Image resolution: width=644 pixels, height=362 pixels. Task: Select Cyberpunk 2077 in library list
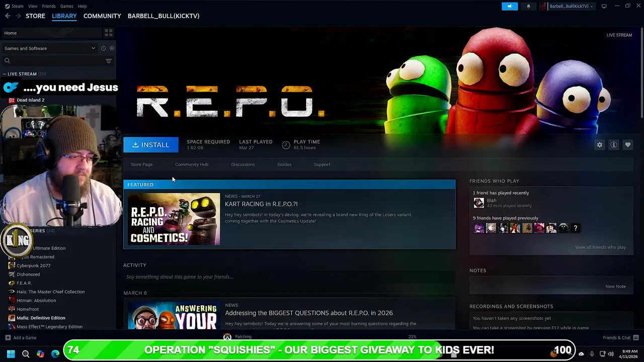33,265
